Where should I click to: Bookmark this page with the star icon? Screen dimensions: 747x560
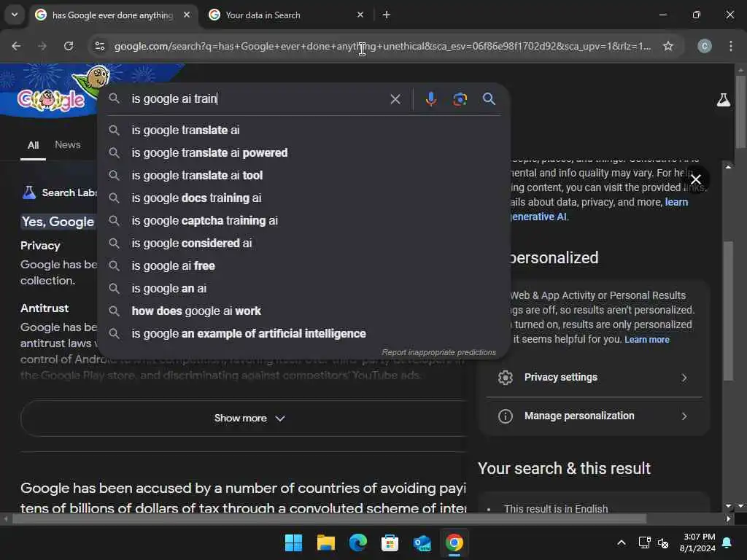click(x=668, y=46)
